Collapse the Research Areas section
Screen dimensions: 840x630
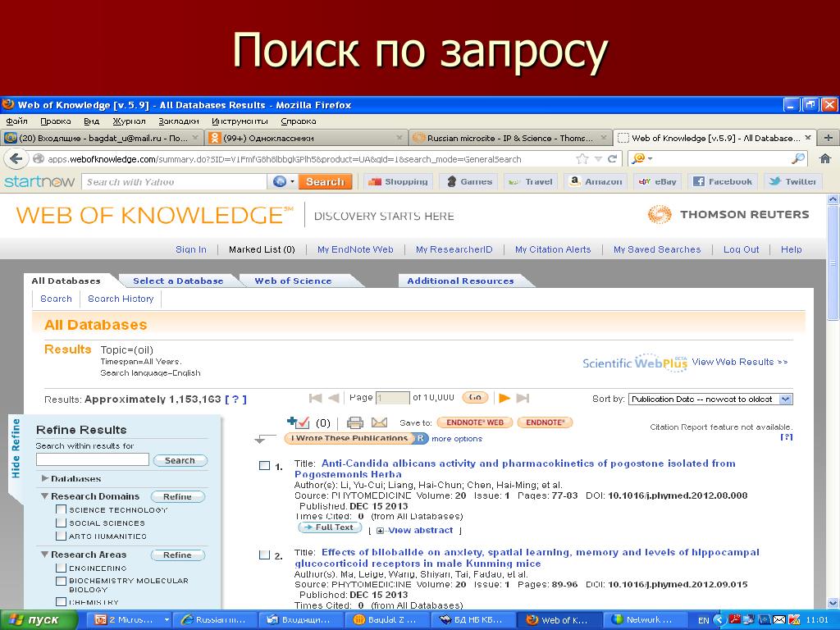pyautogui.click(x=45, y=555)
